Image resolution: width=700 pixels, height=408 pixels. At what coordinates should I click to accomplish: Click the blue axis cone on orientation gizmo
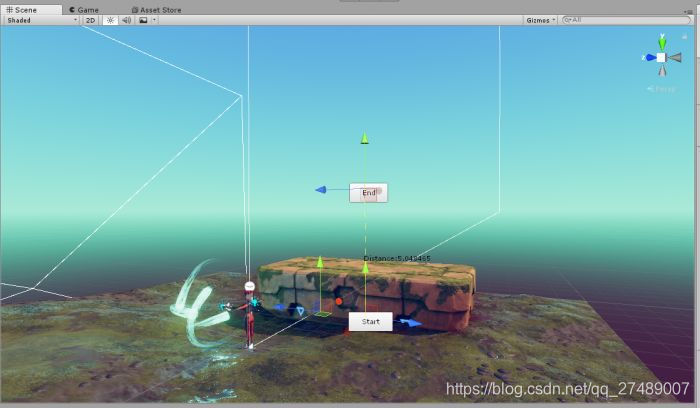click(650, 58)
